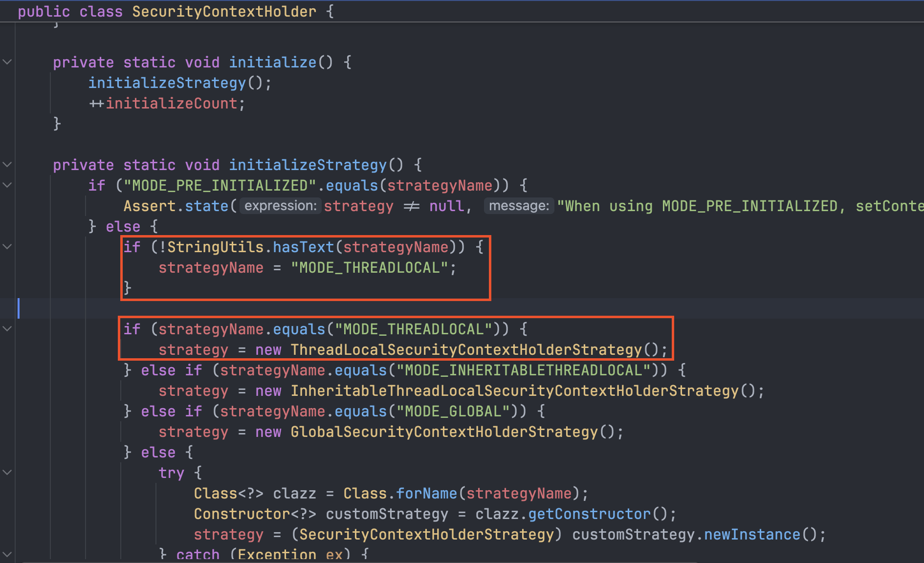Click the clazz variable in Class<?> declaration
This screenshot has width=924, height=563.
click(295, 493)
